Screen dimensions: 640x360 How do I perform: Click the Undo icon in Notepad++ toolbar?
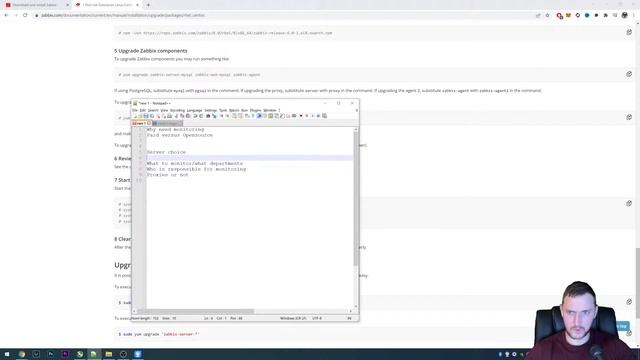[x=195, y=116]
